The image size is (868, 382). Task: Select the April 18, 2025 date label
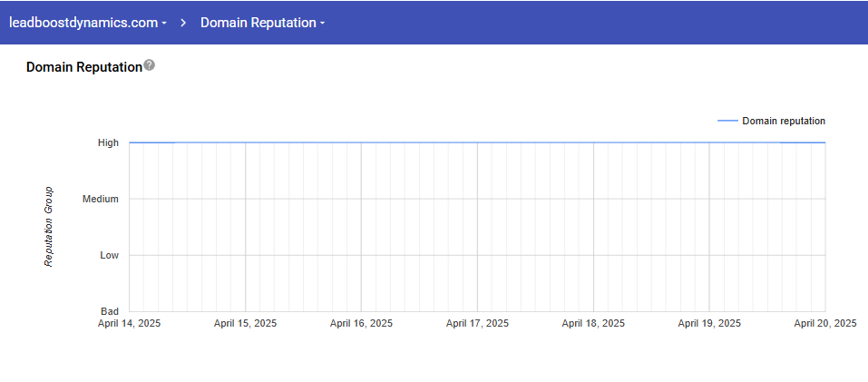click(593, 323)
